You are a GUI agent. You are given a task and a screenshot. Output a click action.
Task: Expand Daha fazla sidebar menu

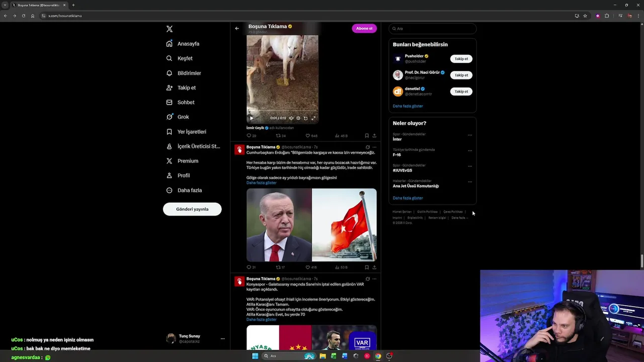184,190
